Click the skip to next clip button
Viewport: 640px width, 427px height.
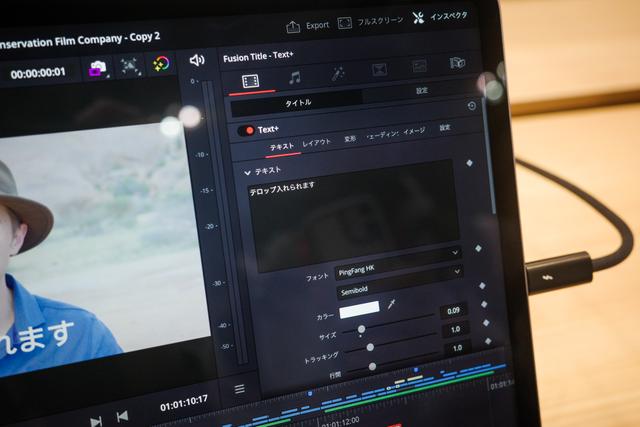pyautogui.click(x=96, y=421)
